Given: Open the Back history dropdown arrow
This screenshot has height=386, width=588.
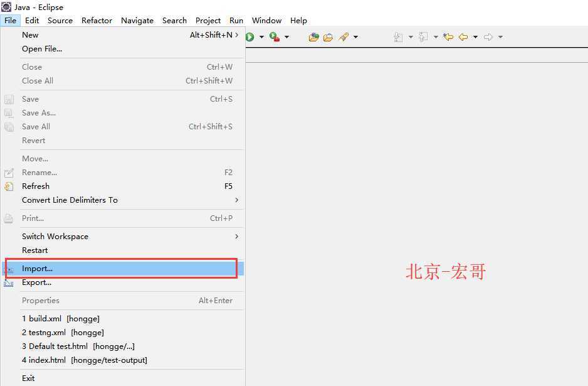Looking at the screenshot, I should [x=476, y=37].
